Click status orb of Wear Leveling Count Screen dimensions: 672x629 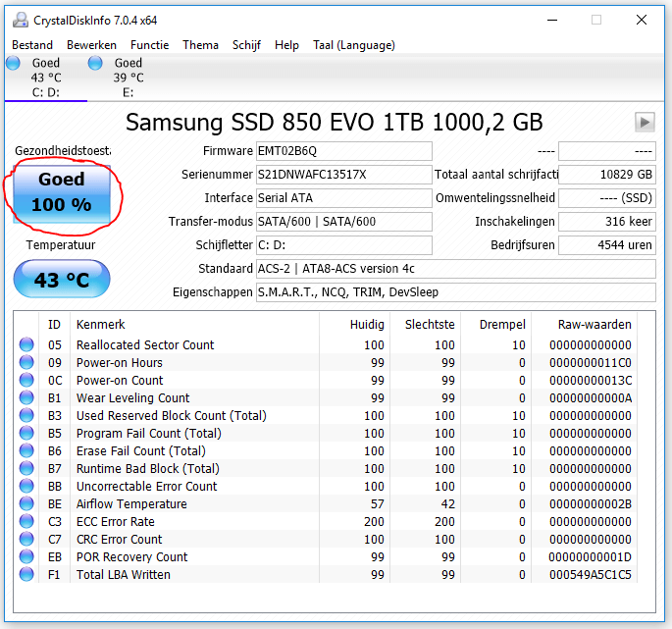26,397
